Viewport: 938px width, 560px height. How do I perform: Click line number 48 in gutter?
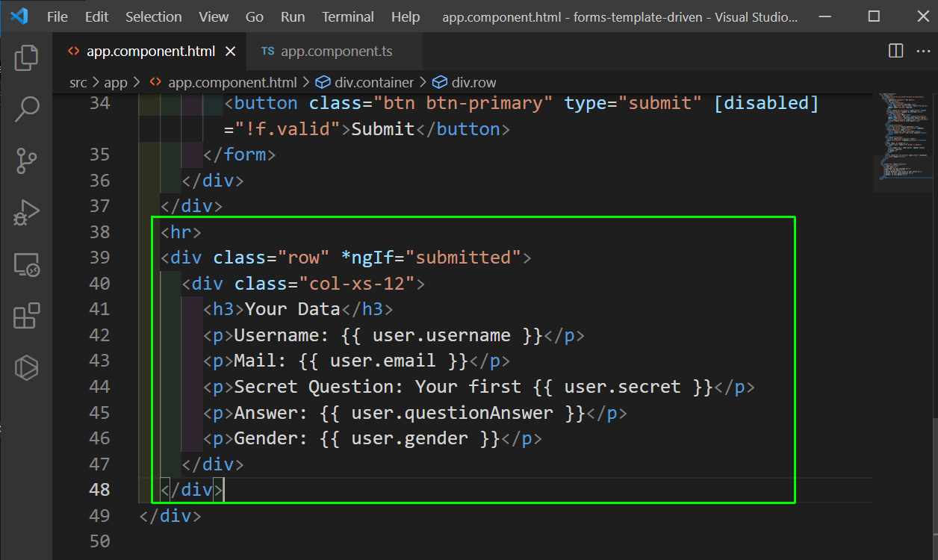click(100, 489)
